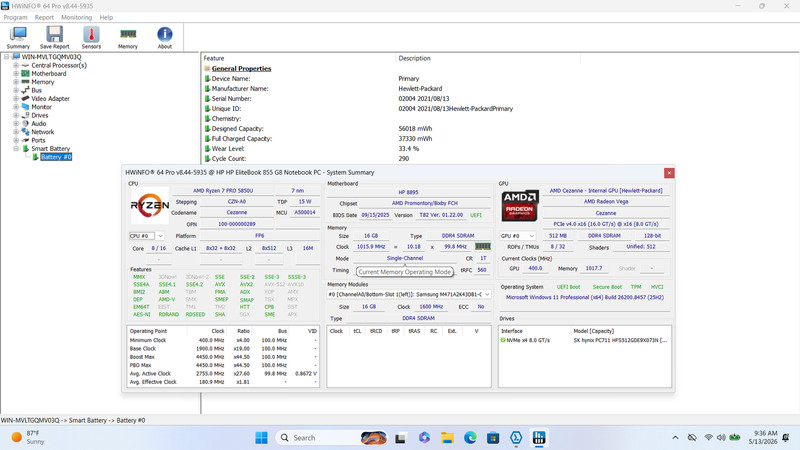Expand the Bus tree node

(x=16, y=90)
